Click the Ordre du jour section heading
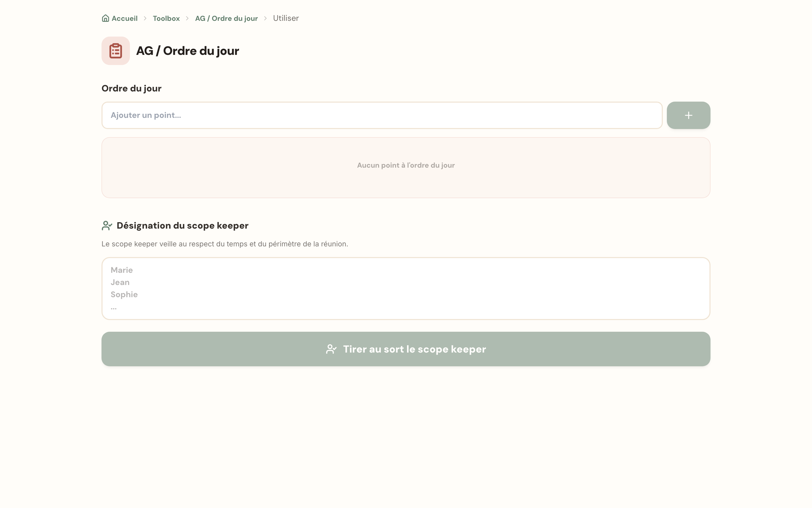 pyautogui.click(x=131, y=88)
